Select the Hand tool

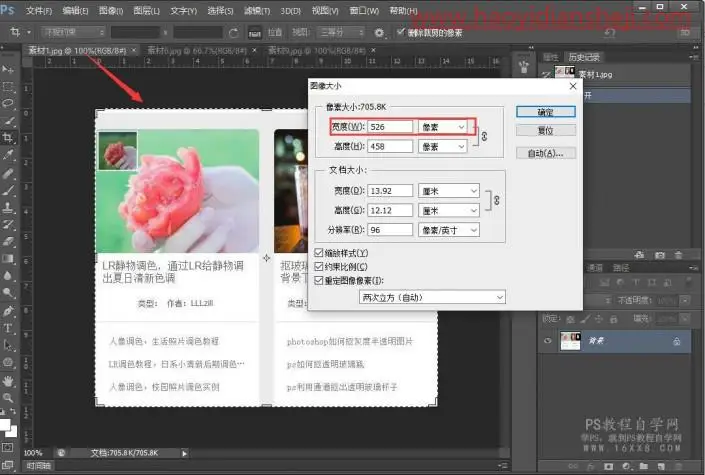click(8, 381)
